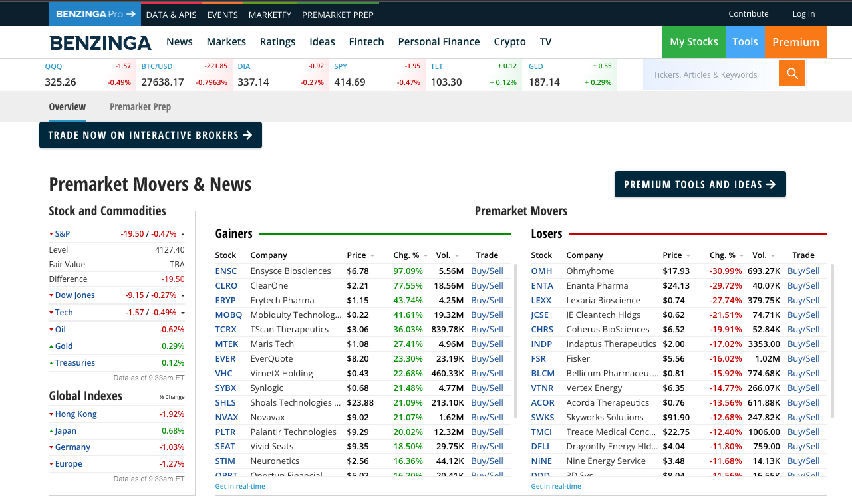Sort Gainers by Price column arrow
Image resolution: width=852 pixels, height=504 pixels.
[372, 255]
